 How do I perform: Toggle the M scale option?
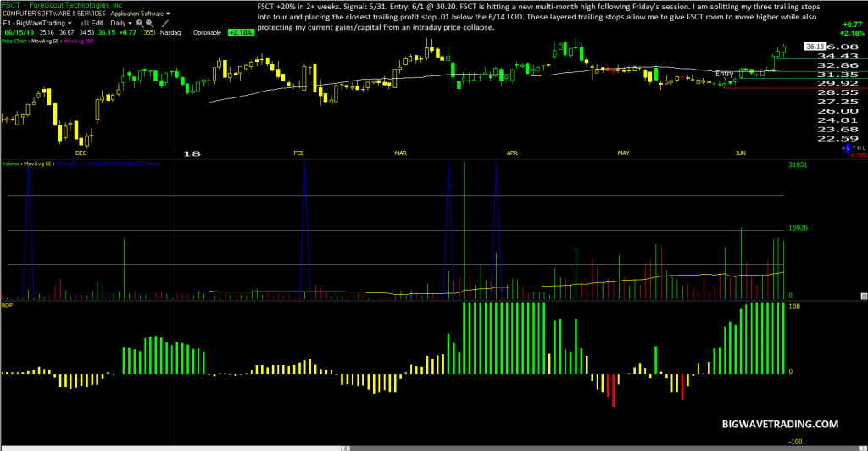coord(860,148)
